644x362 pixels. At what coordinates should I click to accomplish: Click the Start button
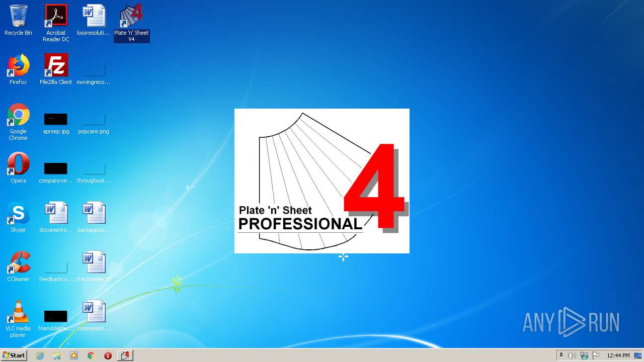pos(14,355)
